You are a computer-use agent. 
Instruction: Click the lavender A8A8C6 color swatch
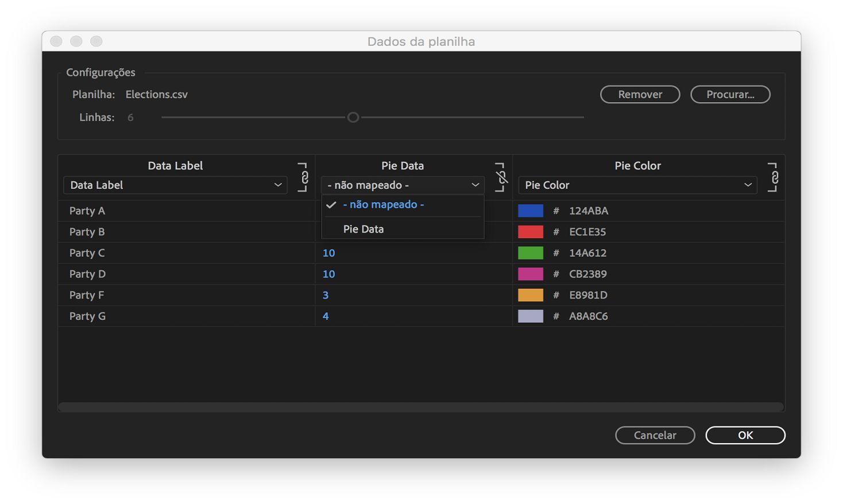[531, 316]
